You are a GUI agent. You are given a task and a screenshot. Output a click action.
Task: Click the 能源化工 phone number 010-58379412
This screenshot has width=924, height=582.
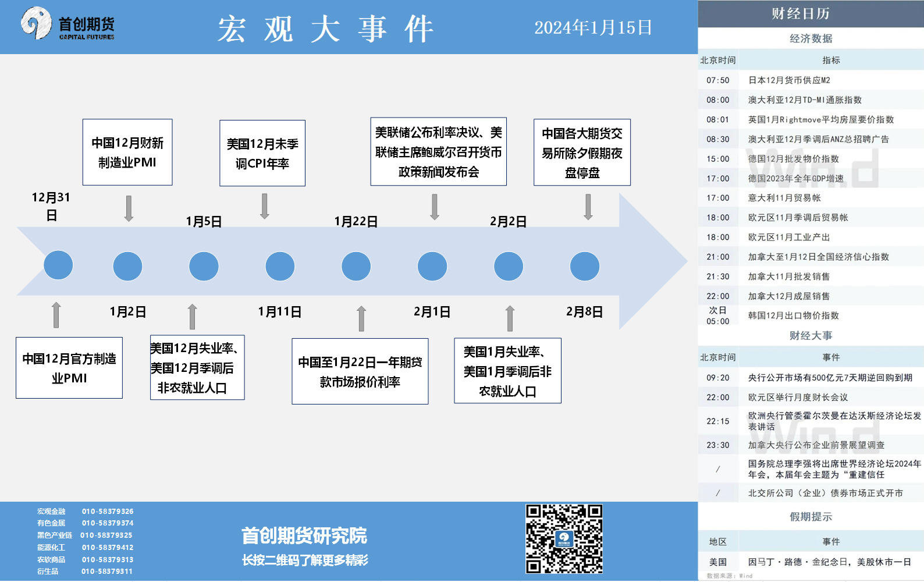tap(108, 548)
